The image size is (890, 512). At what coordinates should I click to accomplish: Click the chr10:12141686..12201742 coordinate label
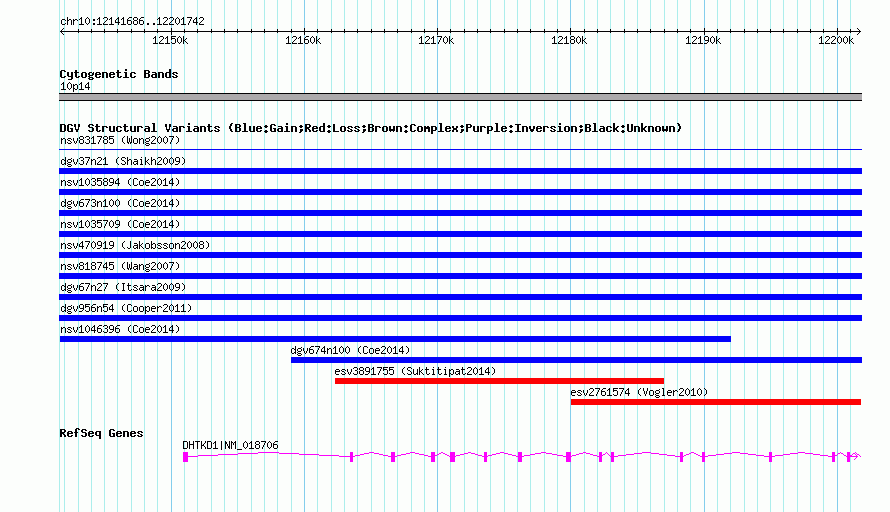click(132, 21)
